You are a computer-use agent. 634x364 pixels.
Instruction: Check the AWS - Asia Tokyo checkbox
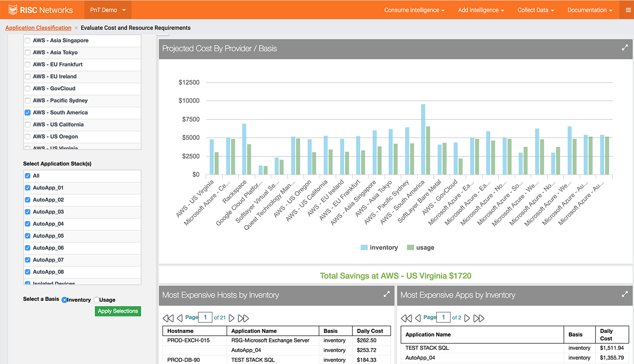click(28, 53)
